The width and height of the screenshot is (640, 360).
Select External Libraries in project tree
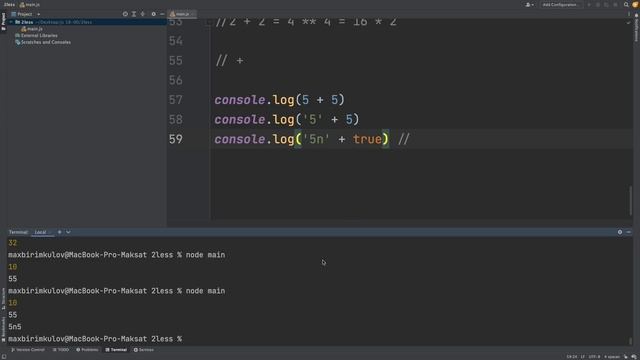pos(36,36)
